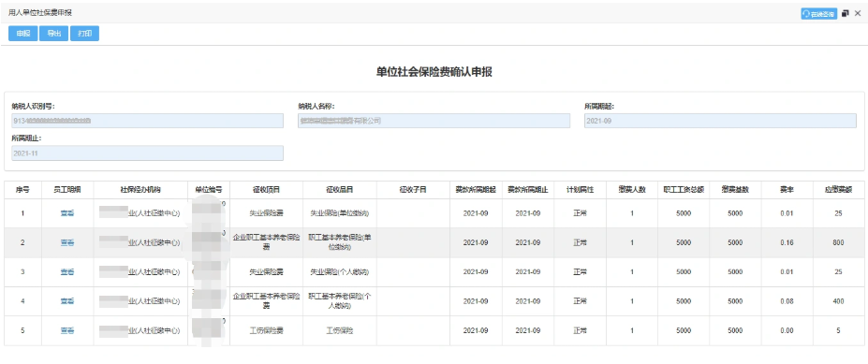This screenshot has width=868, height=364.
Task: Click the 企业职工基本养老保险费 cell in row 2
Action: (x=266, y=242)
